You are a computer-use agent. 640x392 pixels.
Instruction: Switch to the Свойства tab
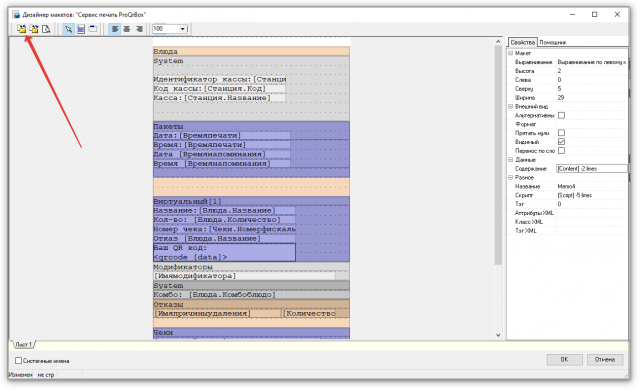coord(522,42)
